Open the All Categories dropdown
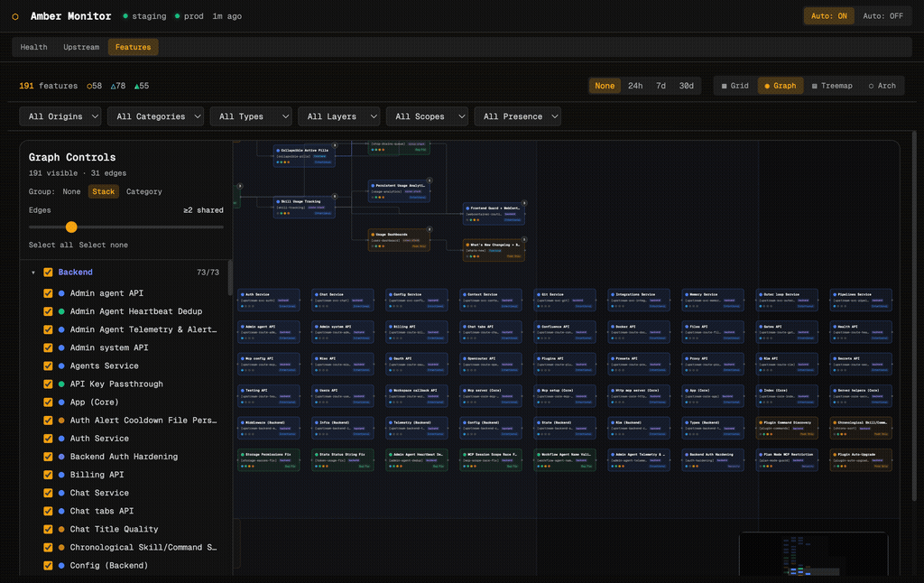This screenshot has height=583, width=924. tap(155, 116)
